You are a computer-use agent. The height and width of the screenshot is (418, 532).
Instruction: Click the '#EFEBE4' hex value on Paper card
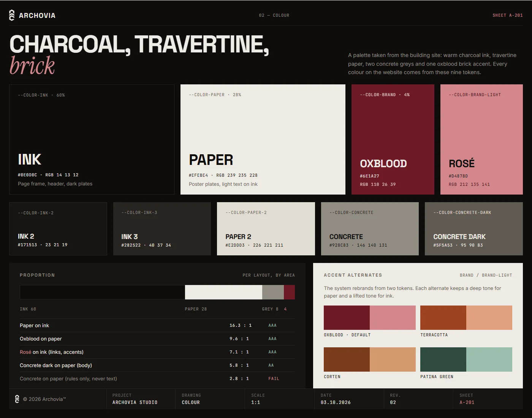[198, 175]
